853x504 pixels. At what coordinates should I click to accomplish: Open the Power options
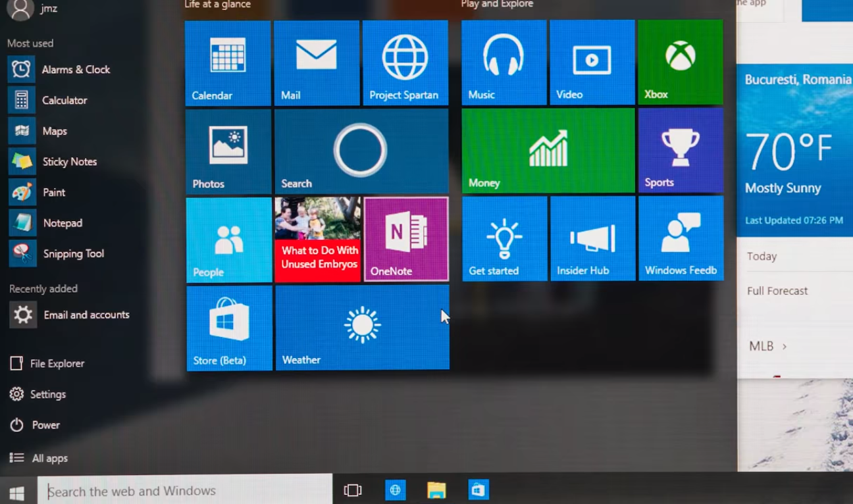click(35, 425)
